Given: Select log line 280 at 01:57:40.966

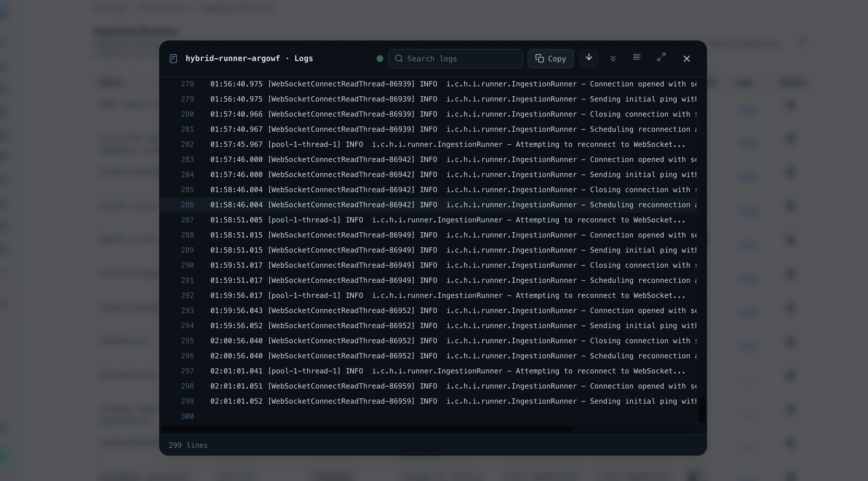Looking at the screenshot, I should tap(428, 114).
